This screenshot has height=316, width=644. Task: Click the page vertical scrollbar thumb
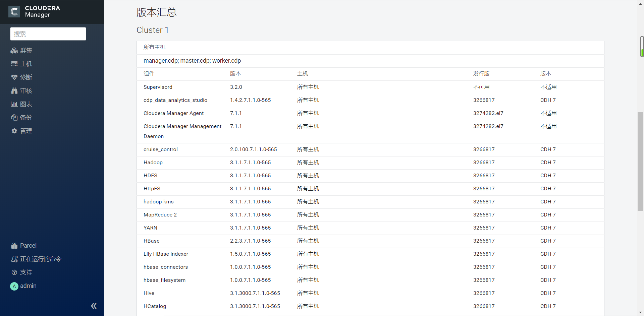641,162
